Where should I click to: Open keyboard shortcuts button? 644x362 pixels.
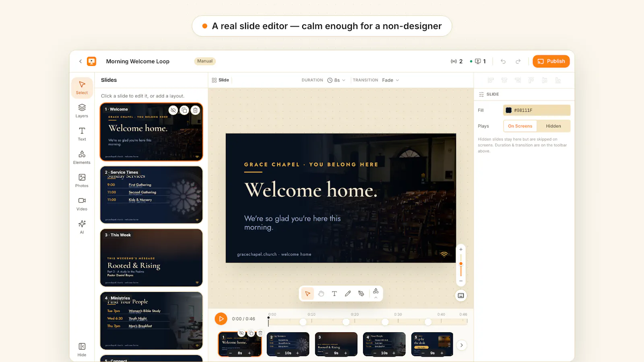(461, 296)
